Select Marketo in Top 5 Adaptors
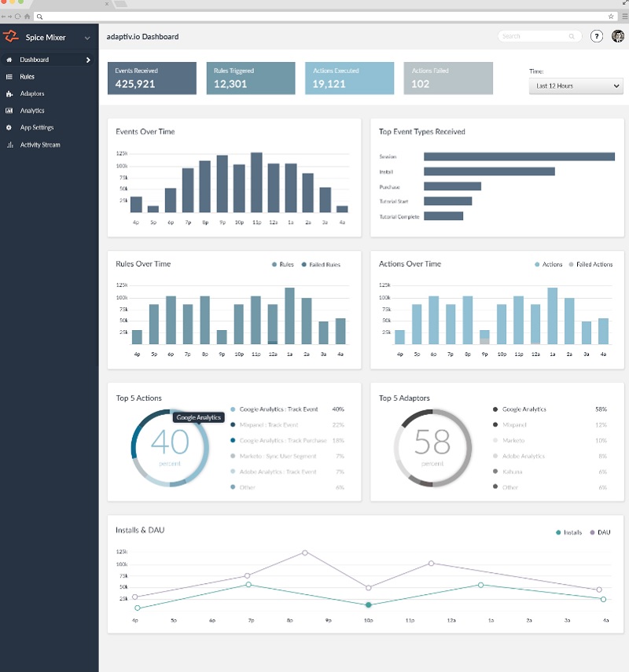The image size is (629, 672). click(x=550, y=440)
